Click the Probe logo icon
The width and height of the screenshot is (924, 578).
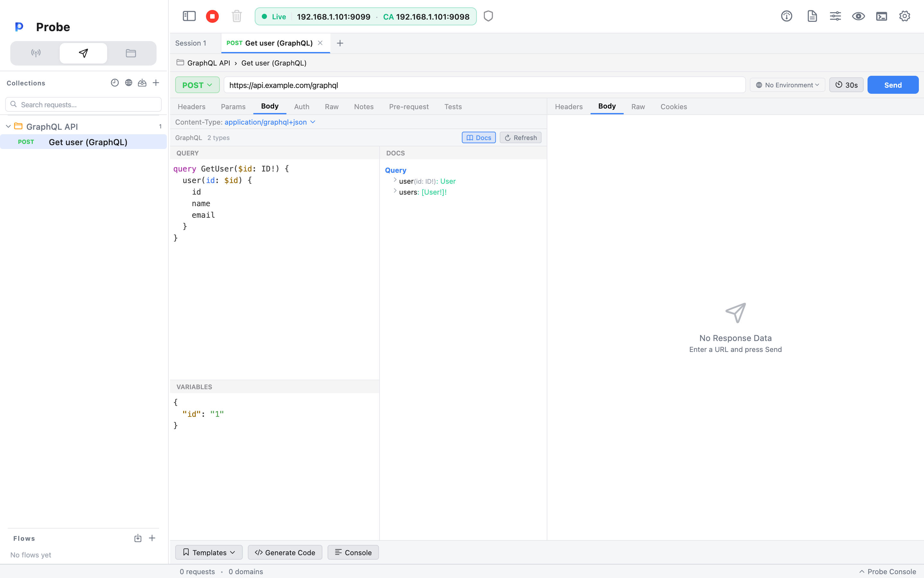pos(19,27)
